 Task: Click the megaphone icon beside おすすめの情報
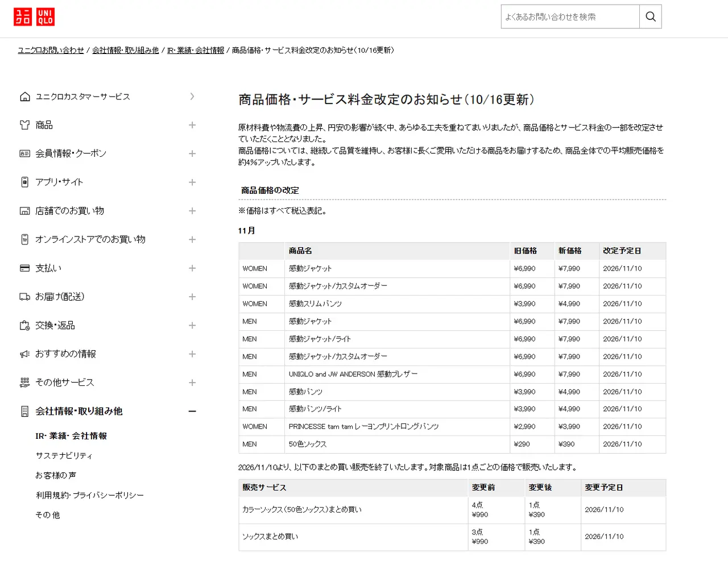pos(25,354)
